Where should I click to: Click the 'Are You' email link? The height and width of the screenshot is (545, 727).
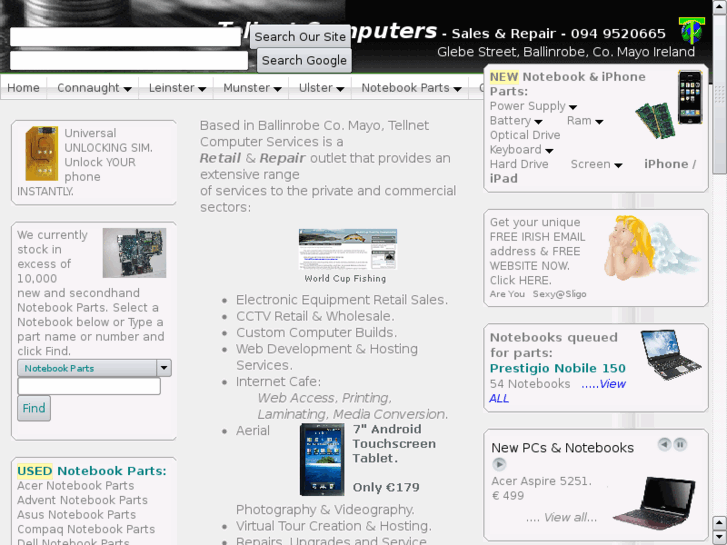click(507, 294)
